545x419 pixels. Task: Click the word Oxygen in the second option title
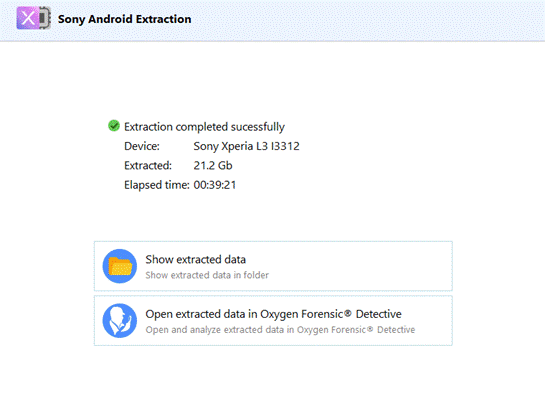pos(279,315)
